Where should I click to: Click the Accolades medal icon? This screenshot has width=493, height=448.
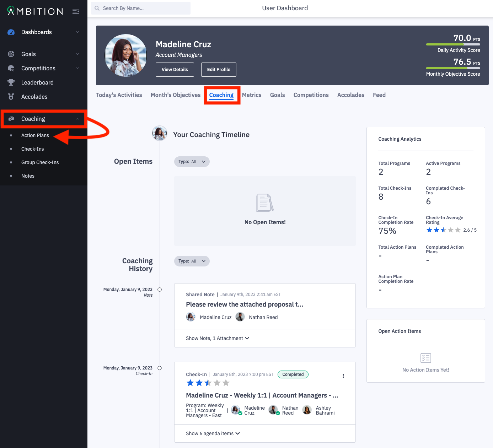point(11,97)
